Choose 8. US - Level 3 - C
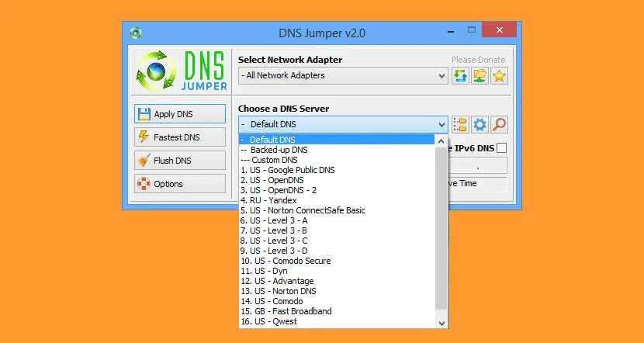 [337, 241]
